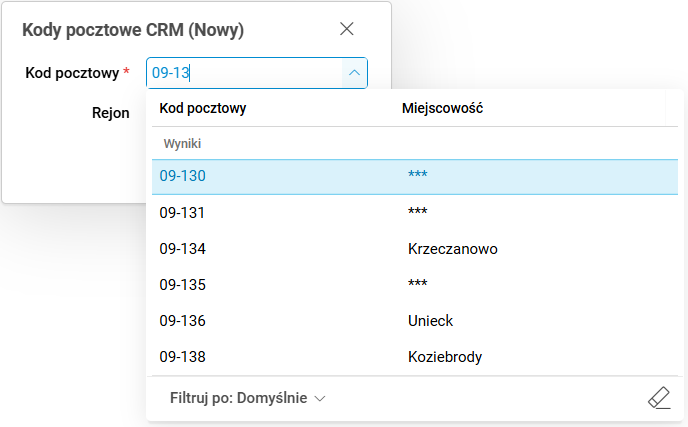Viewport: 688px width, 427px height.
Task: Choose postal code 09-131 from results
Action: coord(183,212)
